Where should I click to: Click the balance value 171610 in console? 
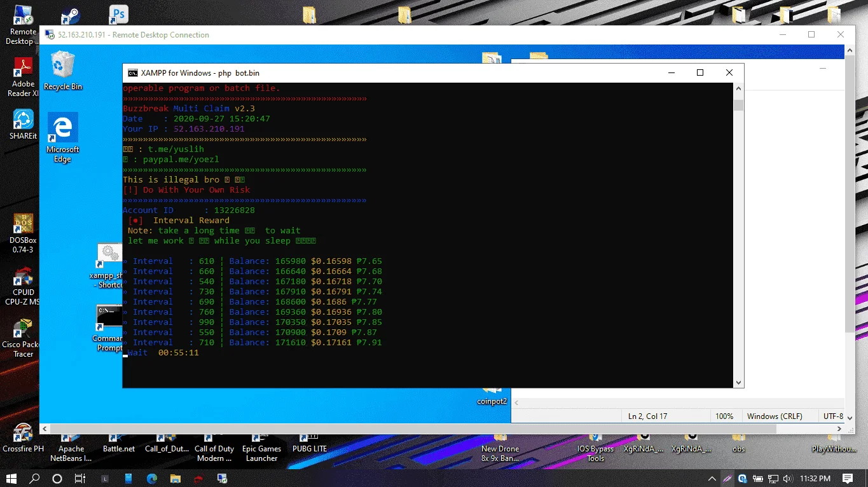pyautogui.click(x=291, y=343)
